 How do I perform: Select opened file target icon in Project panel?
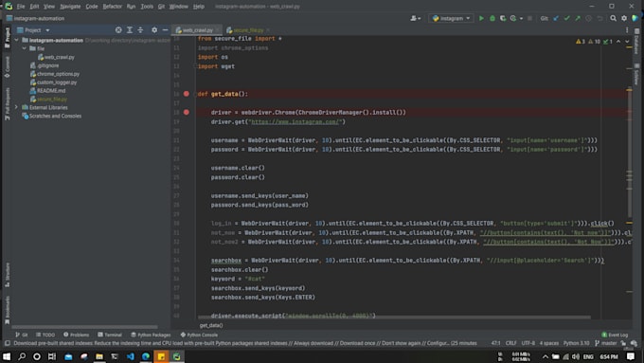point(118,30)
